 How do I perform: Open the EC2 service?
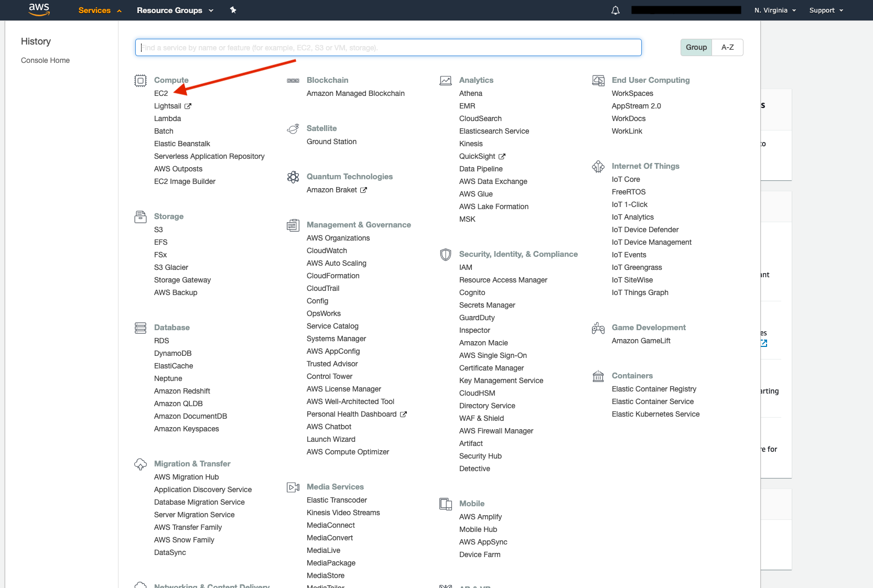pos(161,93)
